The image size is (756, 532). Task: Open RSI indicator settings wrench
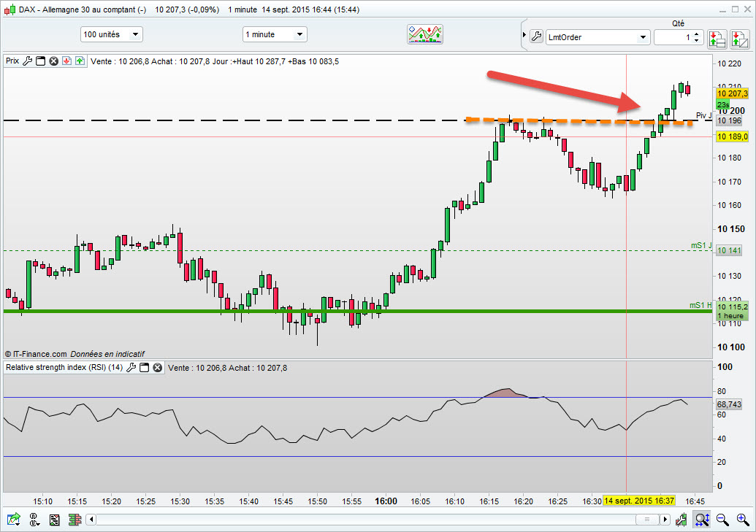[x=131, y=367]
